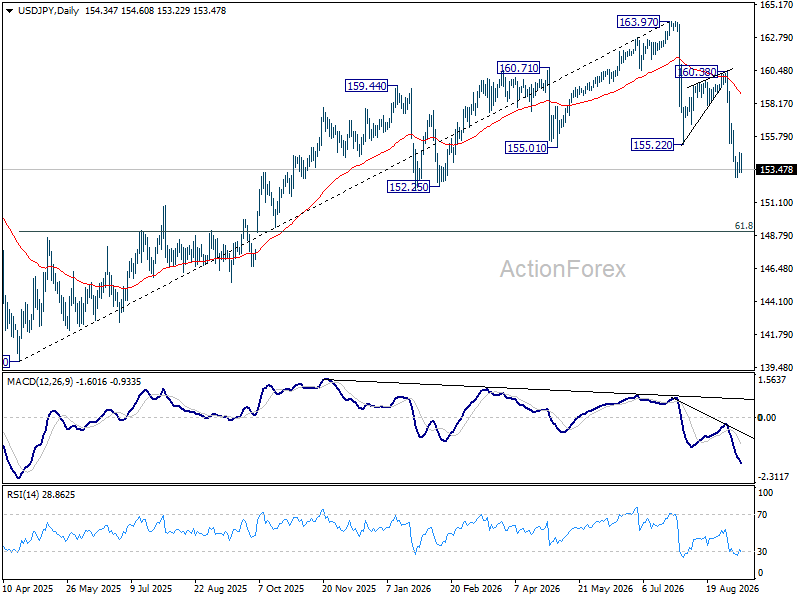The width and height of the screenshot is (800, 600).
Task: Select the 160.380 price label
Action: click(696, 72)
